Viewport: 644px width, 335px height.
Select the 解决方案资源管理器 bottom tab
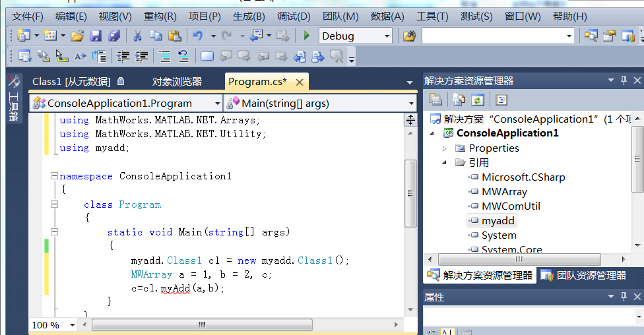tap(480, 276)
